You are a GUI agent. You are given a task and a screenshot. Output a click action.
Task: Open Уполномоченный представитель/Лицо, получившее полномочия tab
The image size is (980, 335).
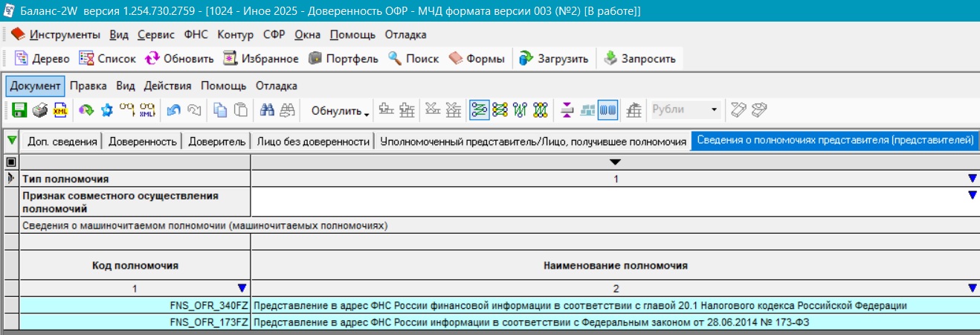coord(533,141)
